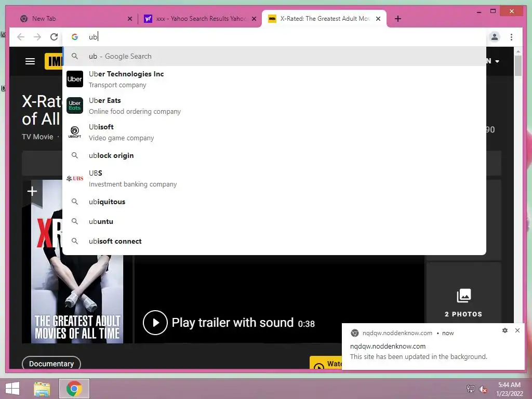Click the search icon beside 'ubuntu'
This screenshot has width=532, height=399.
[75, 221]
